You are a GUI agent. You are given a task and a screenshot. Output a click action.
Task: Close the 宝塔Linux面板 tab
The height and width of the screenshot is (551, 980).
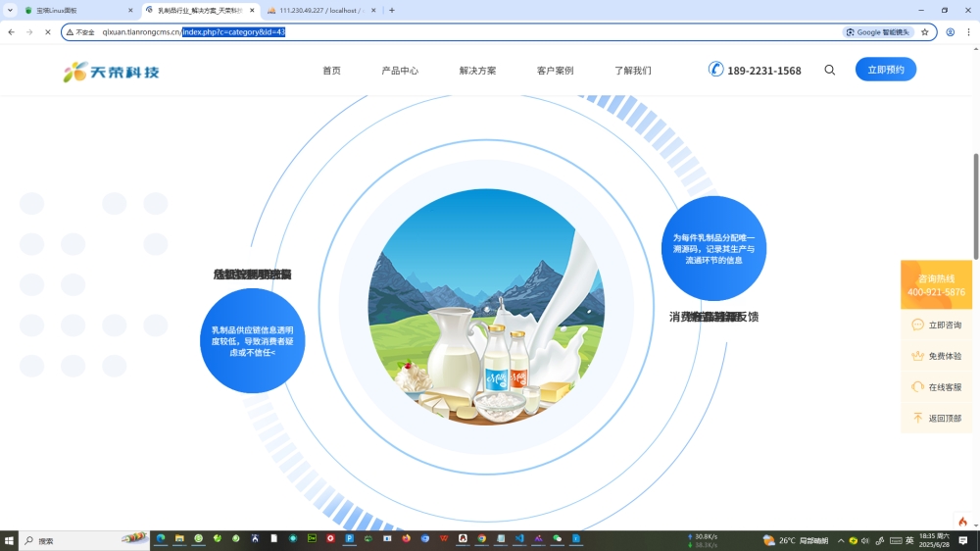(x=130, y=10)
